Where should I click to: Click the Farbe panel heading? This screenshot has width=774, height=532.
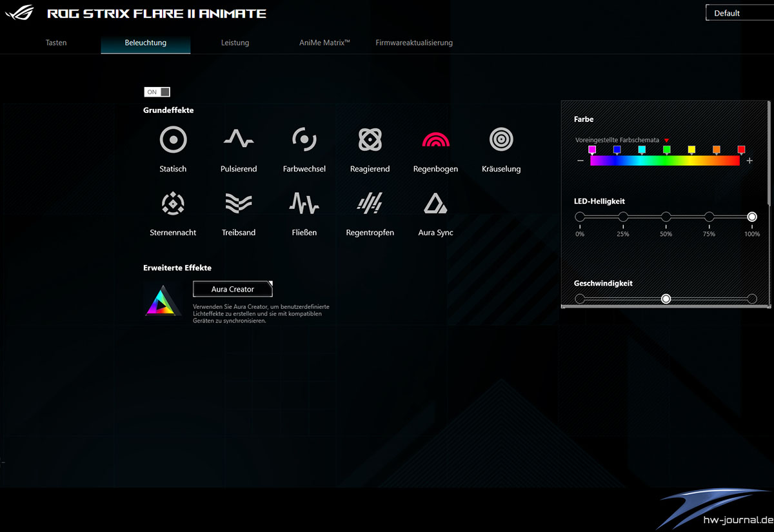point(584,119)
